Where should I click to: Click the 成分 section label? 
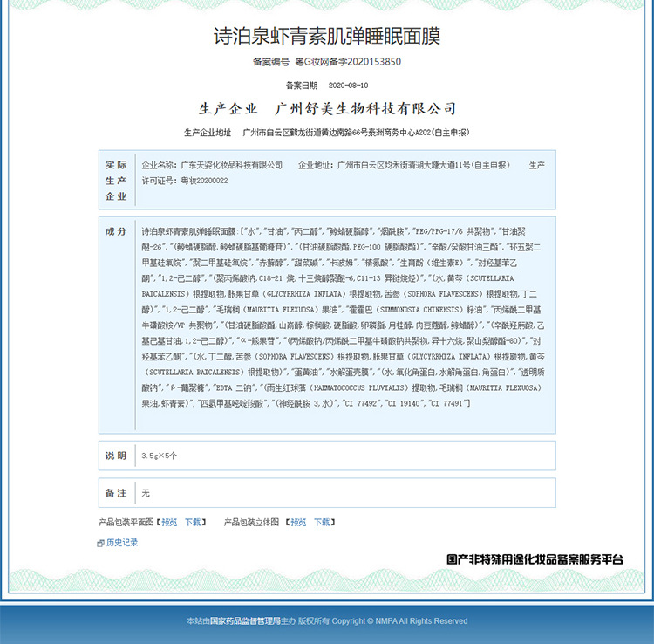116,231
